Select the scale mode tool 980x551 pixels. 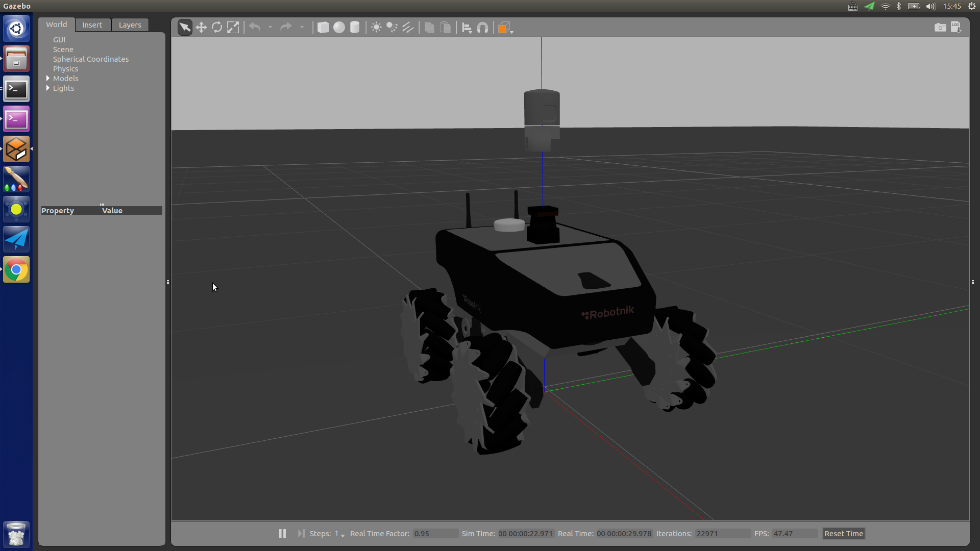coord(233,28)
